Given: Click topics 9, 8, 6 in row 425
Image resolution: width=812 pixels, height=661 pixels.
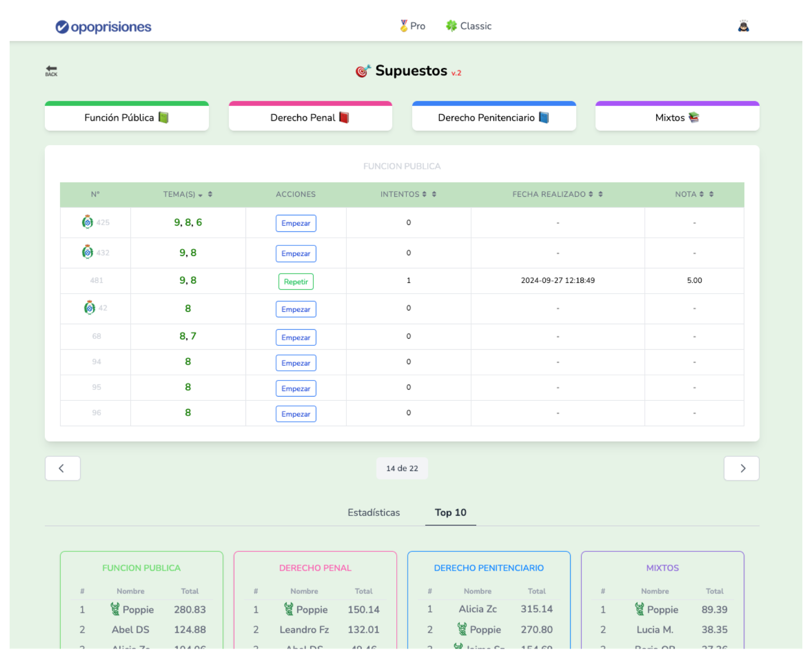Looking at the screenshot, I should coord(188,222).
